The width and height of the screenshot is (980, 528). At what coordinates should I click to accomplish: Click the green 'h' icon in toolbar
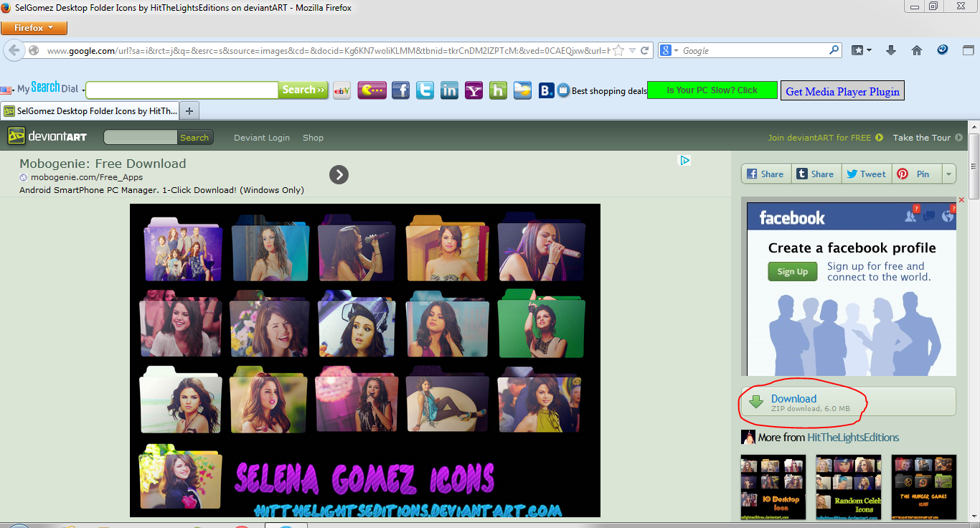pyautogui.click(x=498, y=90)
